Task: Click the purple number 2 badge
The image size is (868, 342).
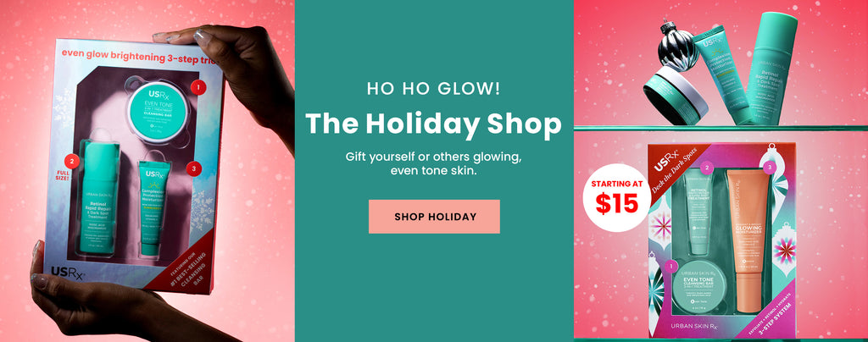Action: (x=706, y=168)
